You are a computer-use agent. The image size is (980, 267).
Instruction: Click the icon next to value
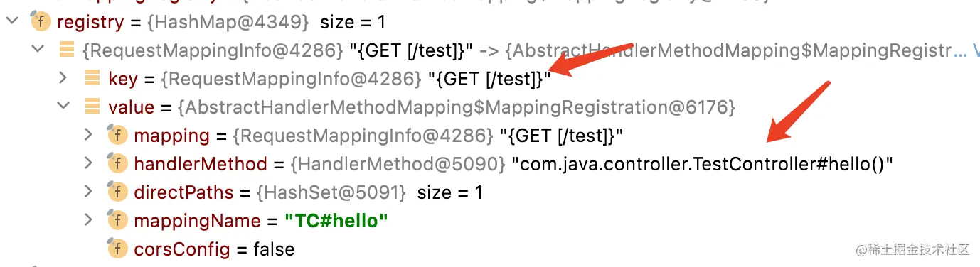click(92, 107)
